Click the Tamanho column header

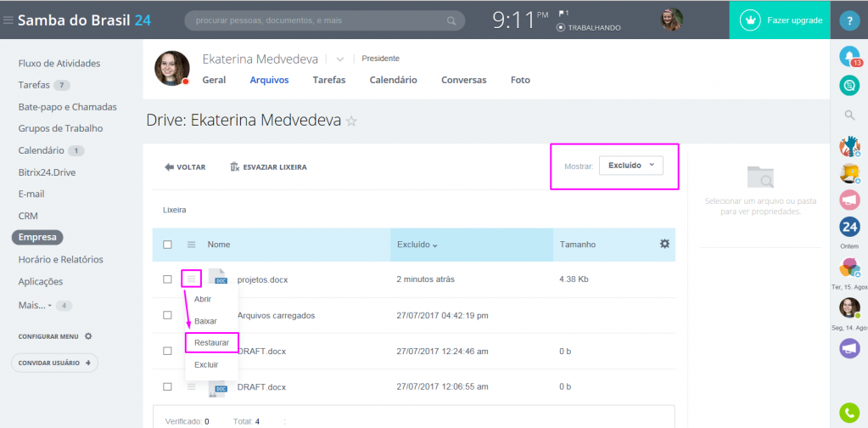coord(578,245)
